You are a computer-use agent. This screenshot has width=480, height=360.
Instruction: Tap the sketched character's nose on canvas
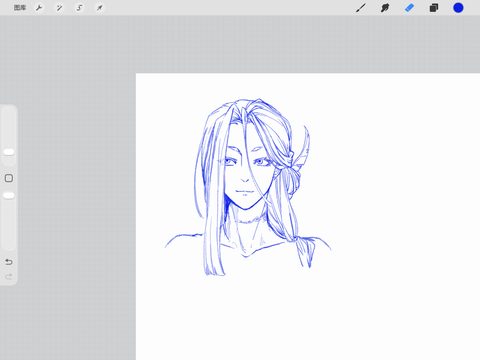245,178
